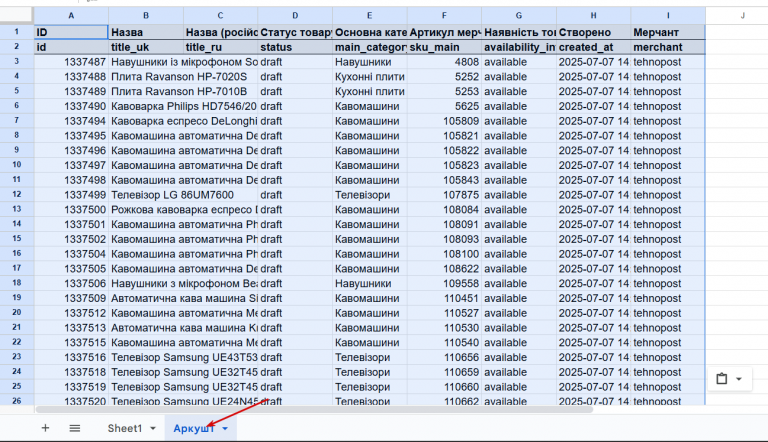Image resolution: width=768 pixels, height=442 pixels.
Task: Click the Плита Ravanson HP-7010B cell
Action: pyautogui.click(x=146, y=92)
